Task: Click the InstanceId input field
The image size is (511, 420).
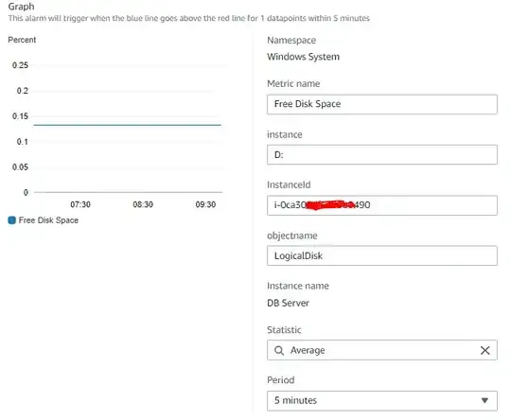Action: 382,205
